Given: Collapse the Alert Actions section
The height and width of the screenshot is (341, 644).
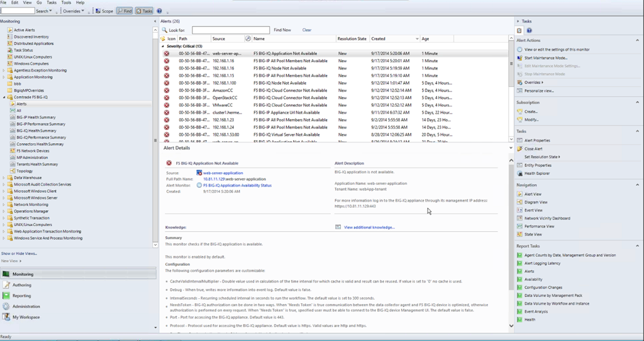Looking at the screenshot, I should pyautogui.click(x=637, y=40).
